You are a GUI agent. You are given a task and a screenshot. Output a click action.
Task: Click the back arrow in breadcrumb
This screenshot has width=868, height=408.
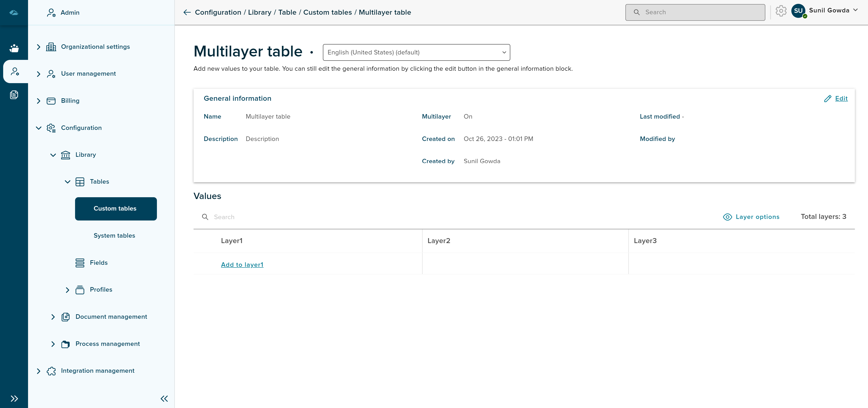[x=187, y=12]
